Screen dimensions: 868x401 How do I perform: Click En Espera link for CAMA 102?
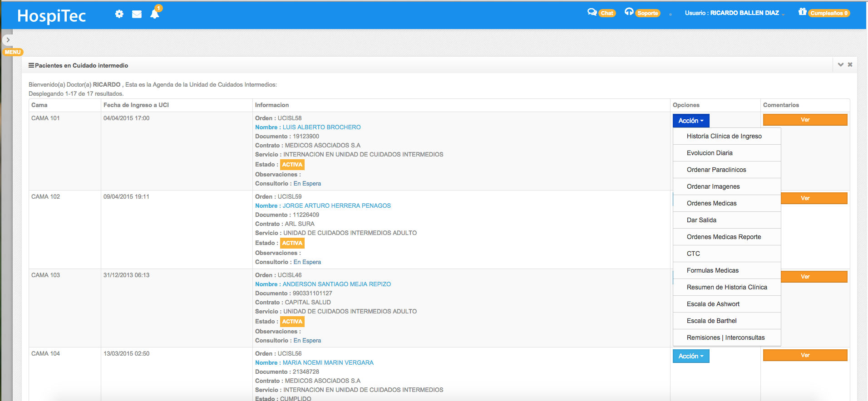(x=307, y=262)
